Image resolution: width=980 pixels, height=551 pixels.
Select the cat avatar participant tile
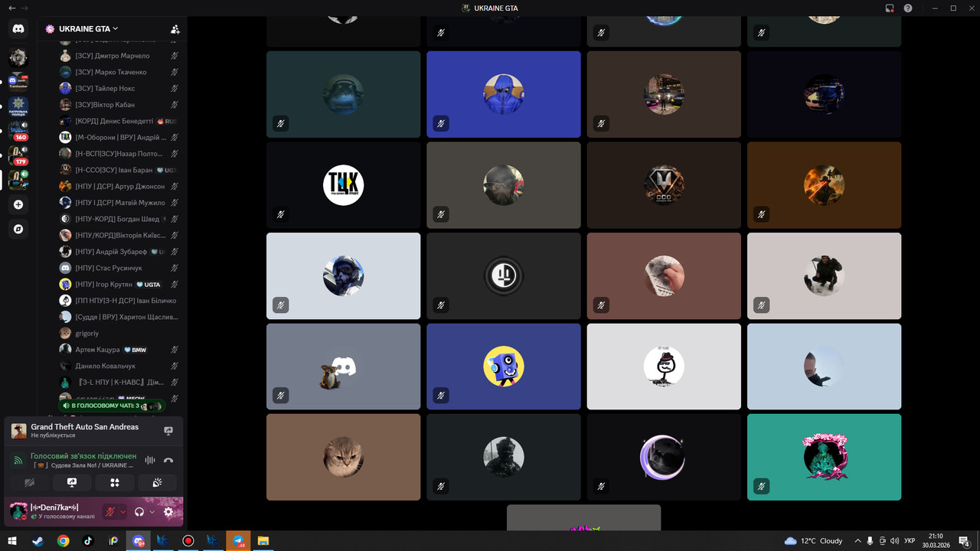tap(343, 458)
